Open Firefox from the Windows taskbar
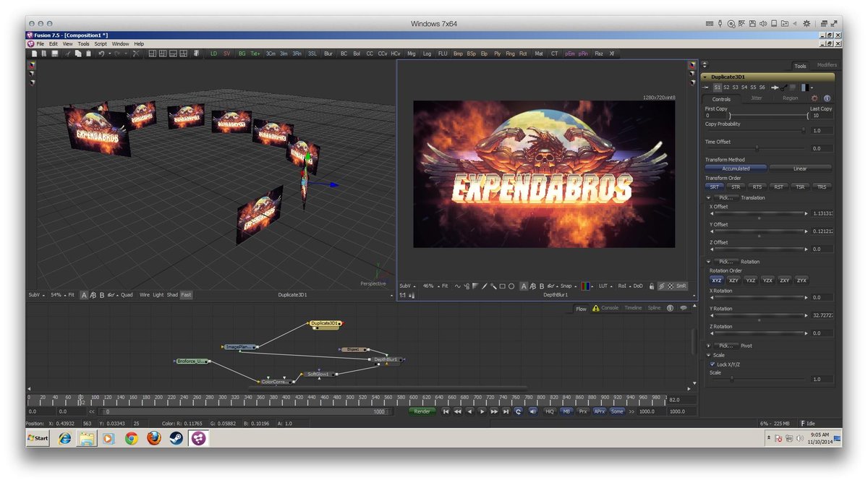This screenshot has width=868, height=483. [x=153, y=438]
